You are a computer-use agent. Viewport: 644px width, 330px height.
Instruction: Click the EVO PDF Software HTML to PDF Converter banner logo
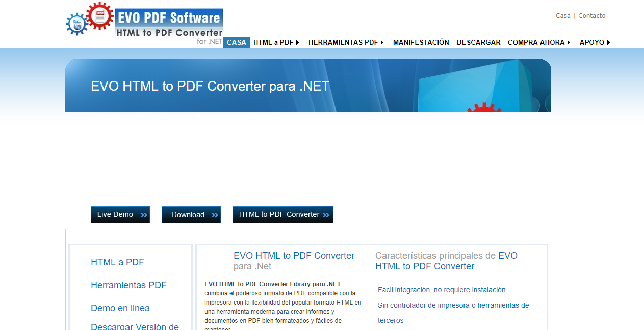point(169,23)
